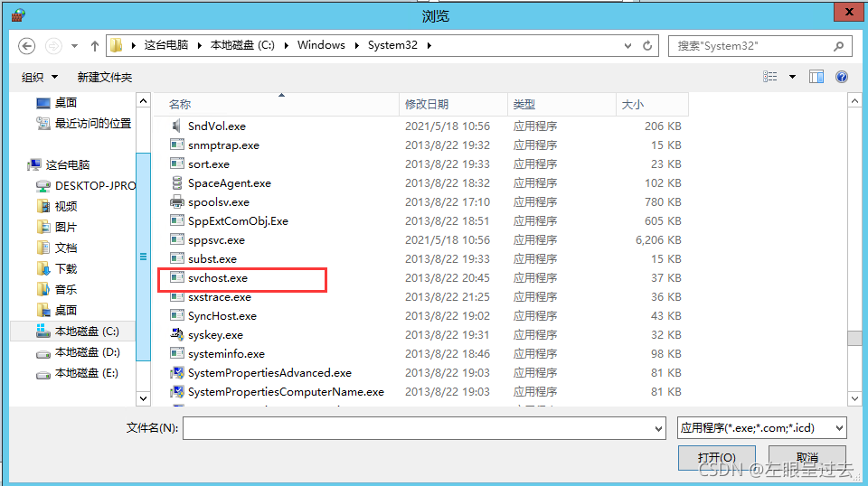The width and height of the screenshot is (868, 486).
Task: Select SystemPropertiesComputerName.exe icon
Action: (176, 391)
